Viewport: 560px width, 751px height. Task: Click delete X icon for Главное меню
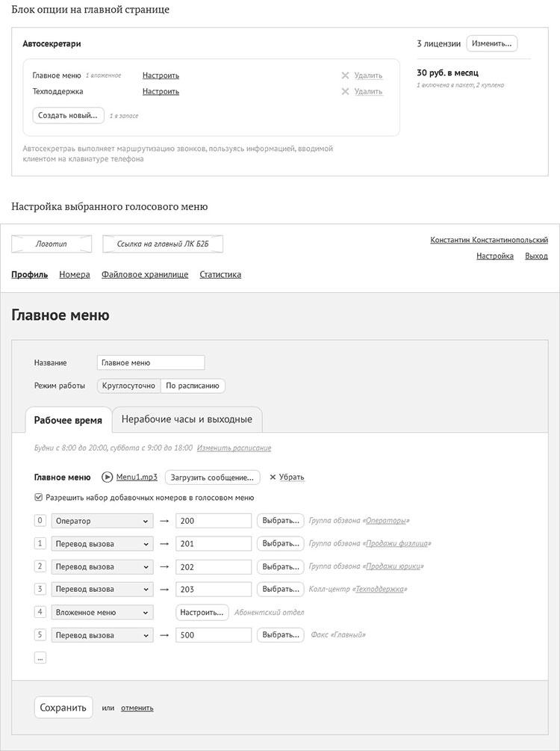pyautogui.click(x=345, y=75)
